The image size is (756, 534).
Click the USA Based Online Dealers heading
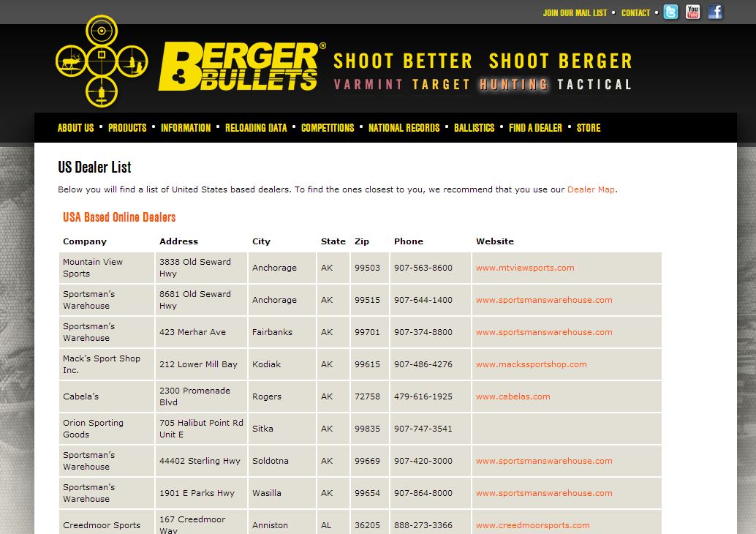[119, 217]
